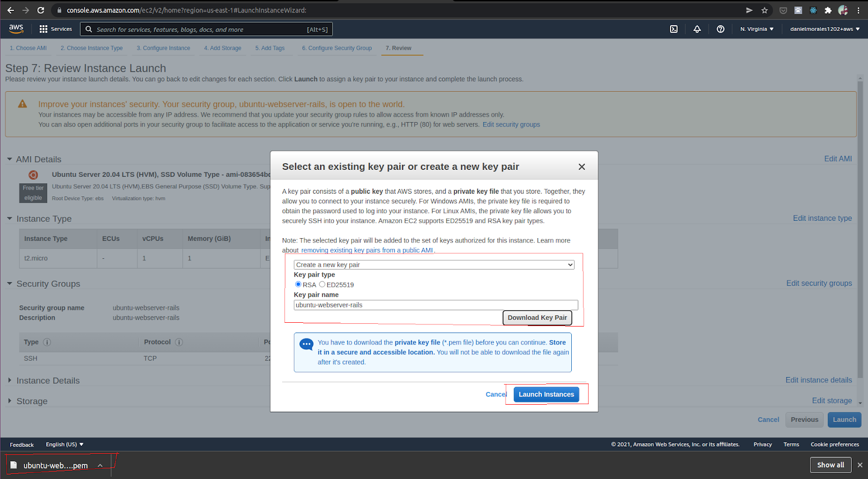The image size is (868, 479).
Task: Open removing existing key pairs link
Action: point(367,251)
